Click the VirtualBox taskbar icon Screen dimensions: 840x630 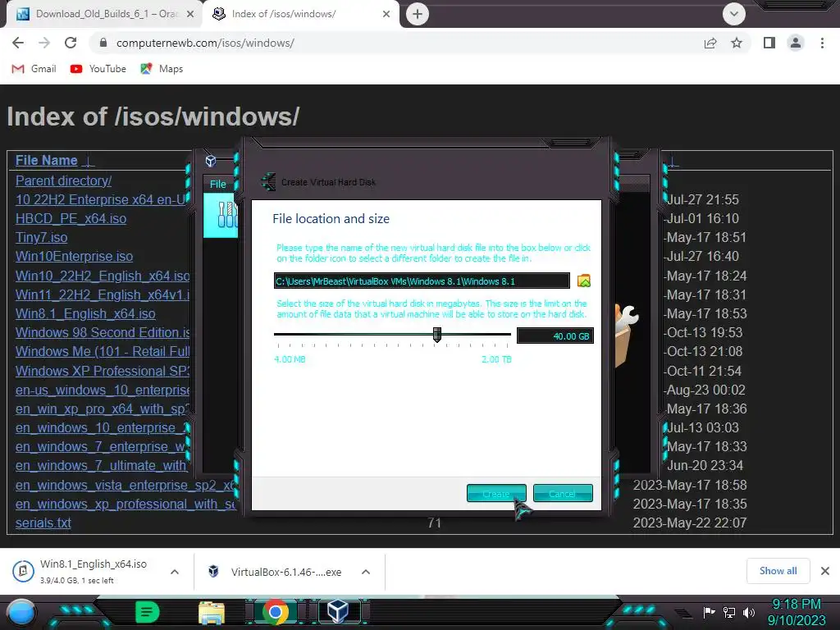coord(337,611)
